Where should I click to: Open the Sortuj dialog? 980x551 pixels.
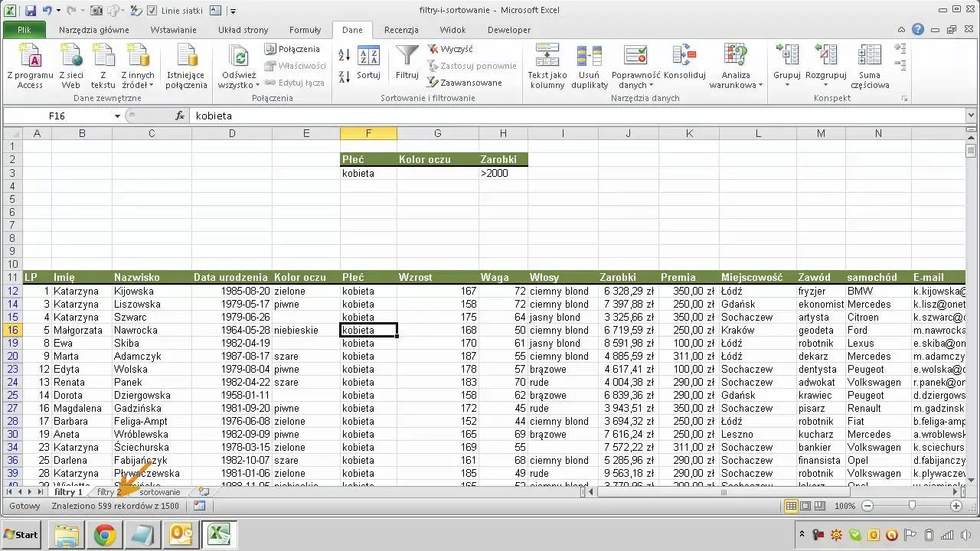tap(368, 63)
